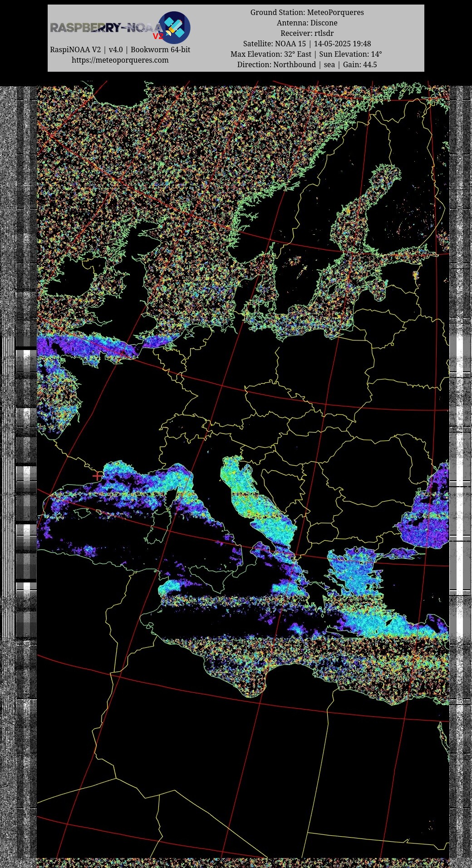Click the Raspberry-NOAA V2 satellite logo icon
This screenshot has height=868, width=472.
tap(174, 28)
